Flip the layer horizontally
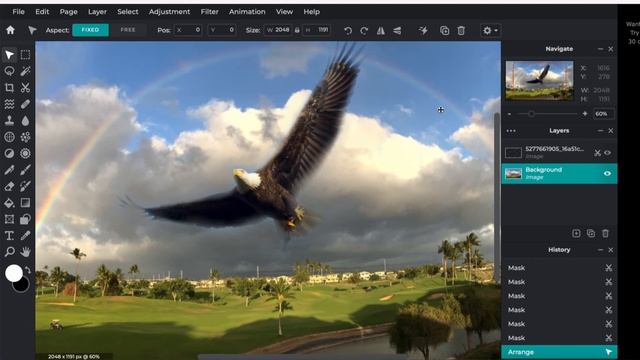 point(380,31)
